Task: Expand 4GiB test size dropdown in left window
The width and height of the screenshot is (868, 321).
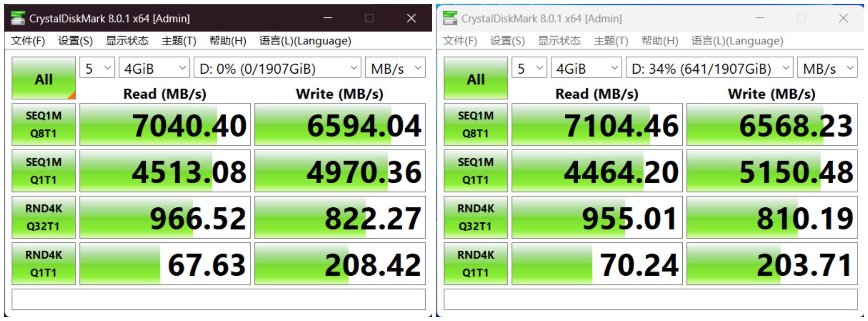Action: 154,68
